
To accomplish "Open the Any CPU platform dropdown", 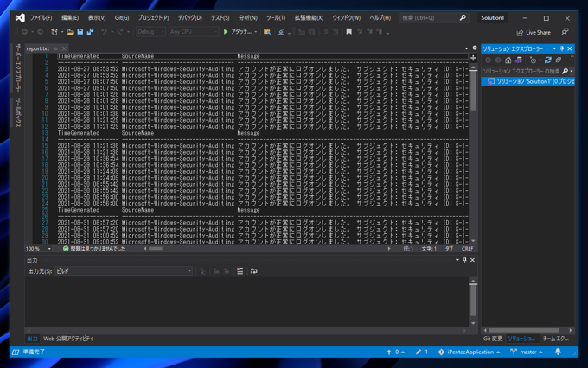I will [193, 32].
